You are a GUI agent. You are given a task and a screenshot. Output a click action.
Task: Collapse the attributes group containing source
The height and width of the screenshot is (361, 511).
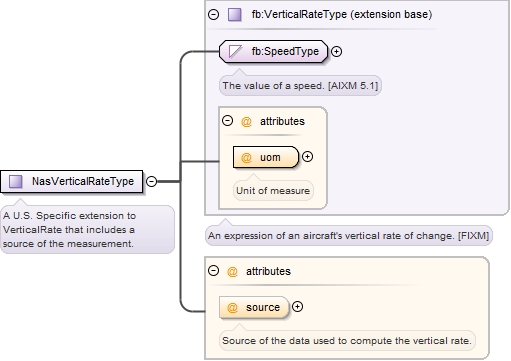coord(213,271)
